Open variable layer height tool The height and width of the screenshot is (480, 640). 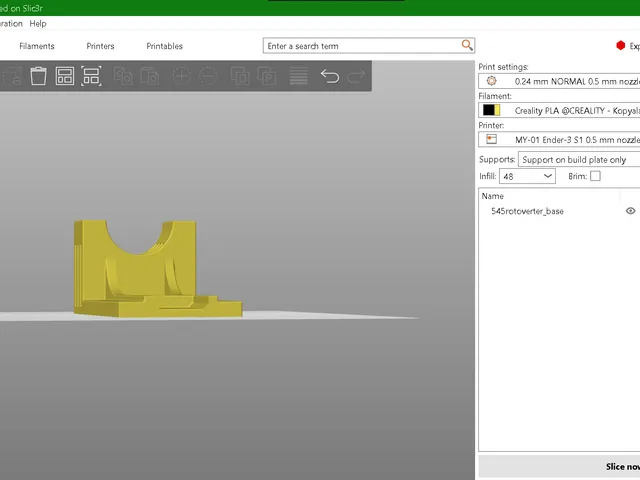(x=298, y=76)
